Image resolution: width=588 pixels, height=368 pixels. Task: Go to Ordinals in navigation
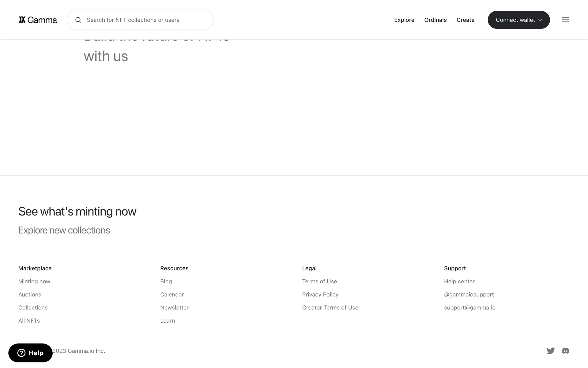click(x=435, y=20)
